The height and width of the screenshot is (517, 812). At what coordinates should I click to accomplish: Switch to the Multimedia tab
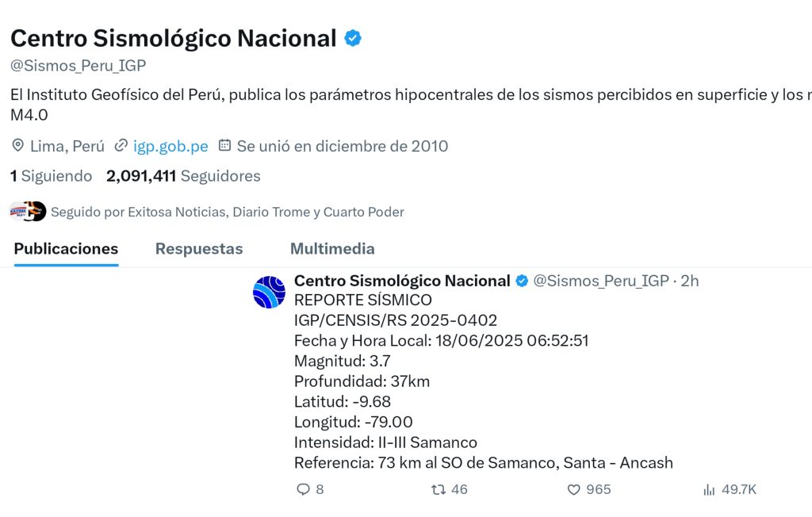(332, 249)
